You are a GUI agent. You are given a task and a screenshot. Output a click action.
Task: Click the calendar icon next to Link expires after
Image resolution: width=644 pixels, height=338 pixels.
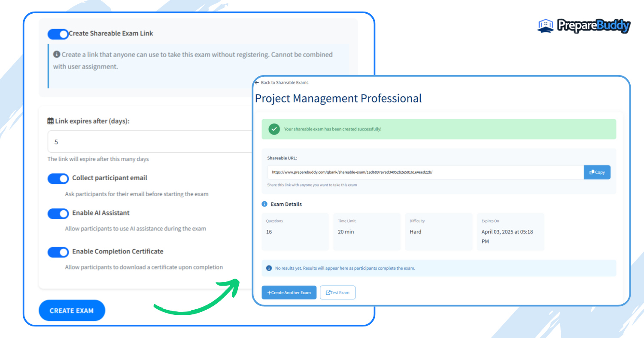click(x=50, y=121)
